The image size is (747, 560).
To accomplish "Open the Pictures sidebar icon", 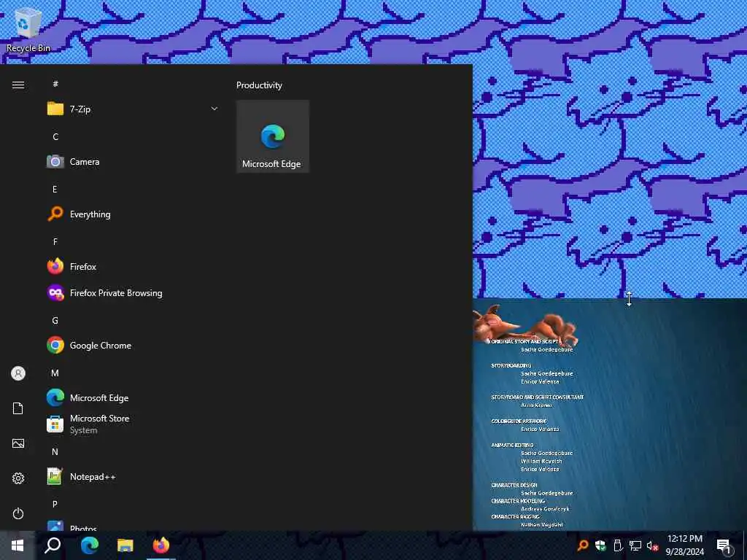I will point(18,443).
